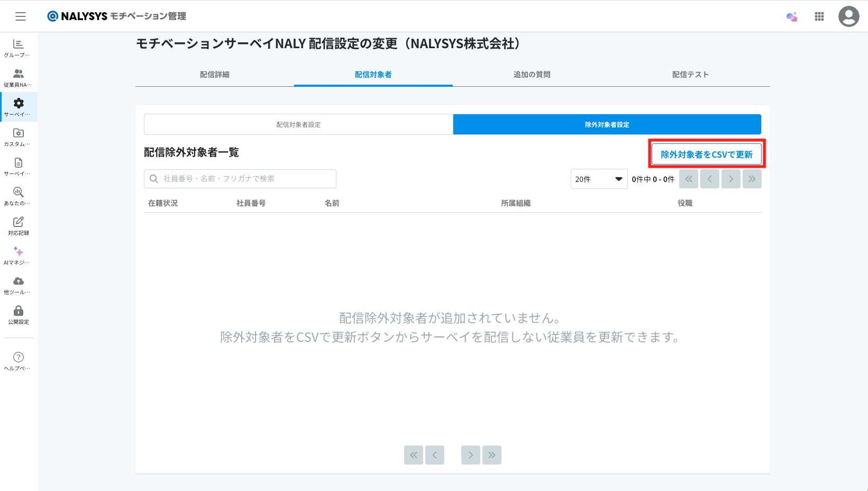This screenshot has width=868, height=491.
Task: Go to first page in bottom pagination
Action: point(414,455)
